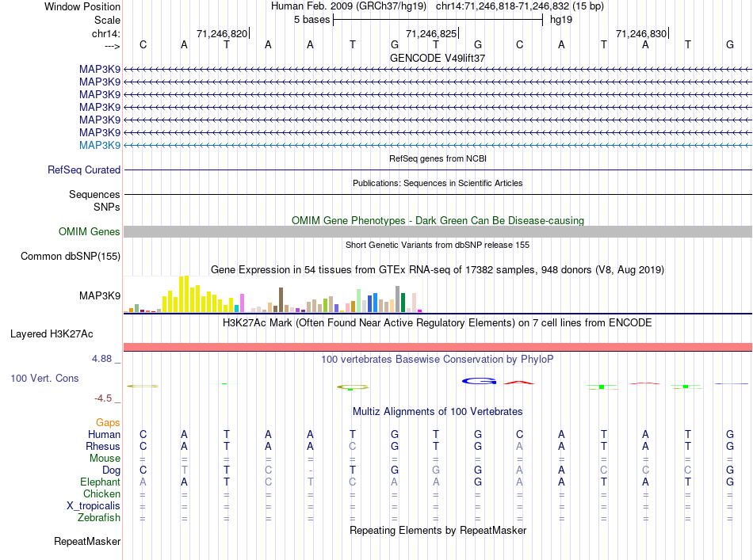Open the Multiz Alignments of 100 Vertebrates title
This screenshot has width=753, height=560.
tap(438, 412)
